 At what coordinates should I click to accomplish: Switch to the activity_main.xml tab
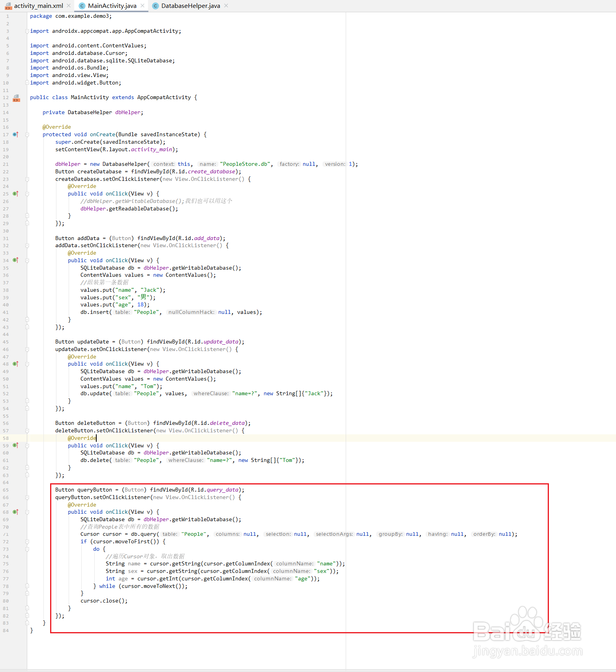38,6
